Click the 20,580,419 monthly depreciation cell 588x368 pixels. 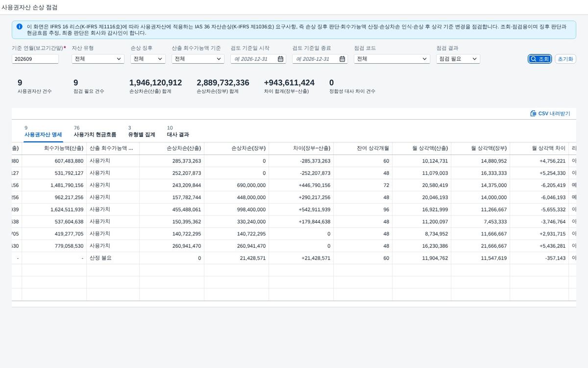point(422,185)
